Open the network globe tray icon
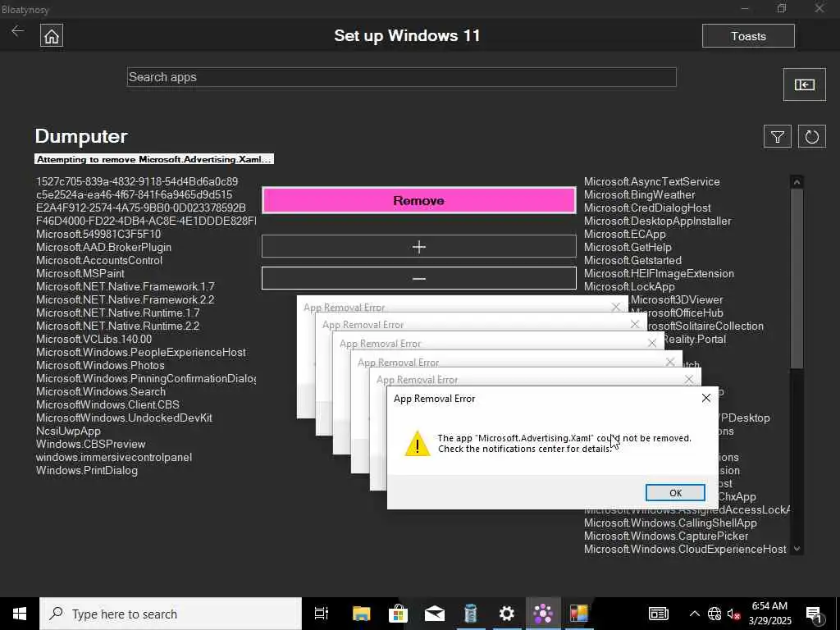 (x=714, y=614)
